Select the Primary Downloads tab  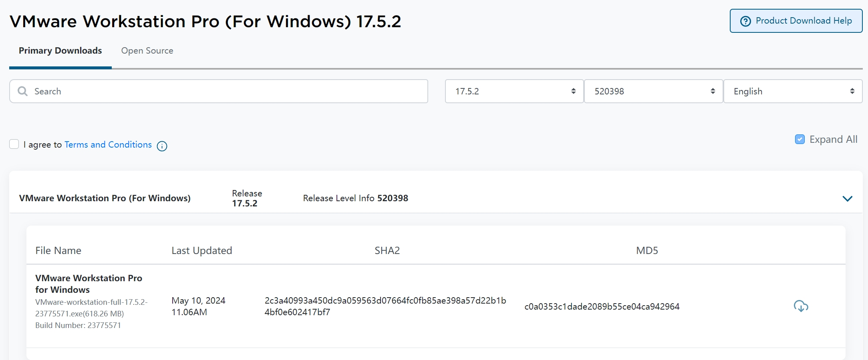60,51
